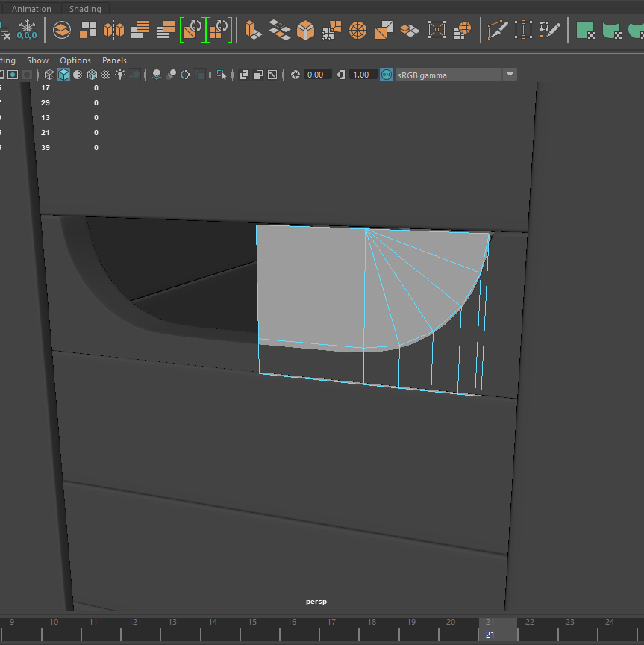The image size is (644, 645).
Task: Click the HUD count value 13
Action: [x=46, y=118]
